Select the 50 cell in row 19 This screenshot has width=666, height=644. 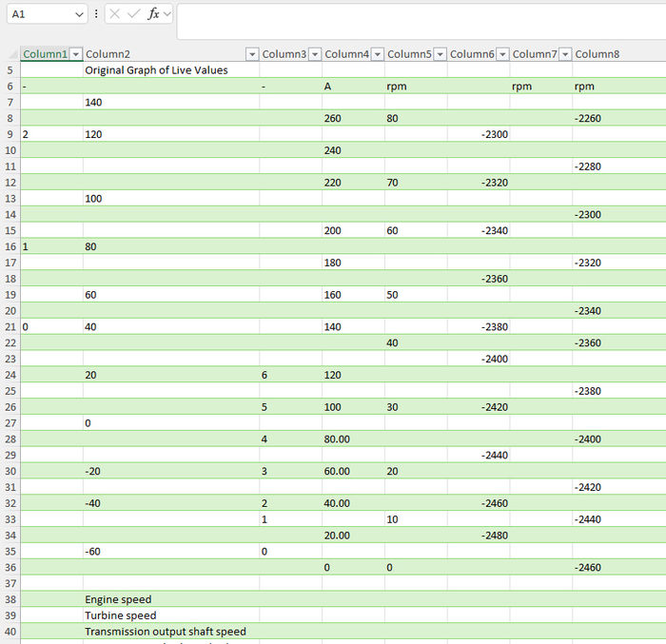(x=416, y=295)
